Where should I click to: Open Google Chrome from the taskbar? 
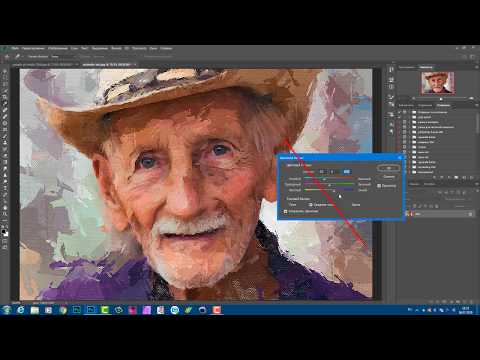tap(63, 310)
